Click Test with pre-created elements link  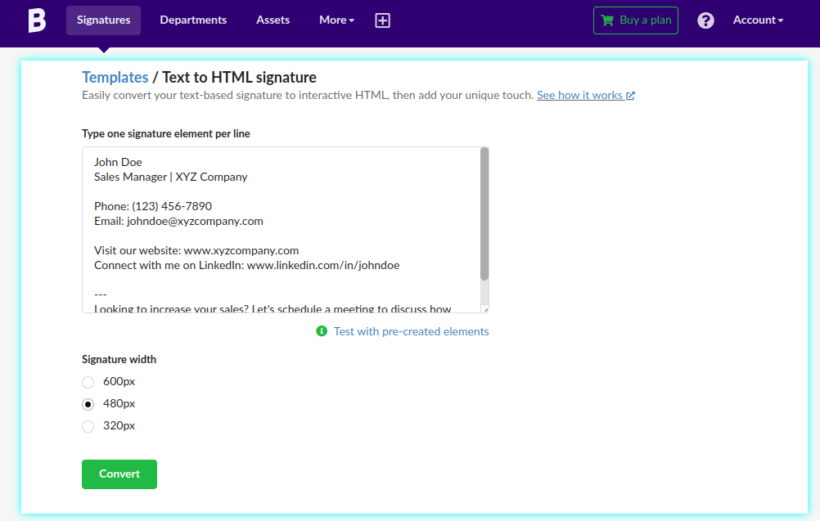click(411, 332)
